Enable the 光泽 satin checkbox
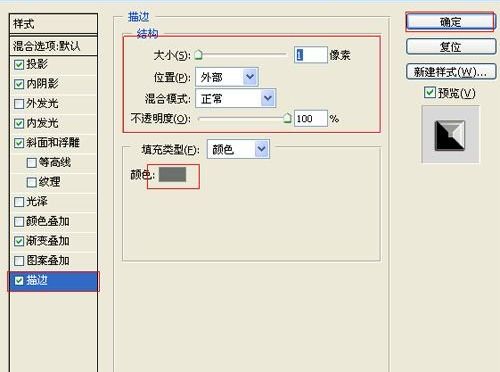Image resolution: width=500 pixels, height=372 pixels. coord(19,202)
